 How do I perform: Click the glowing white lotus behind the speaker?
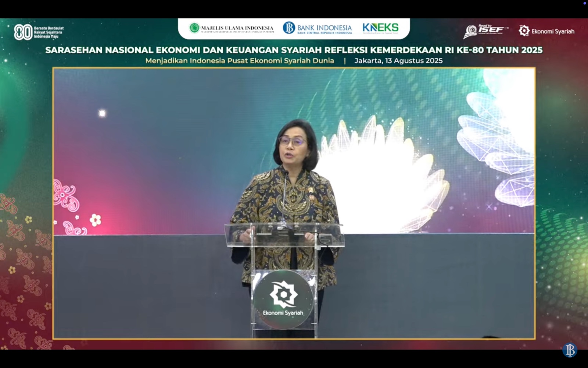point(382,173)
